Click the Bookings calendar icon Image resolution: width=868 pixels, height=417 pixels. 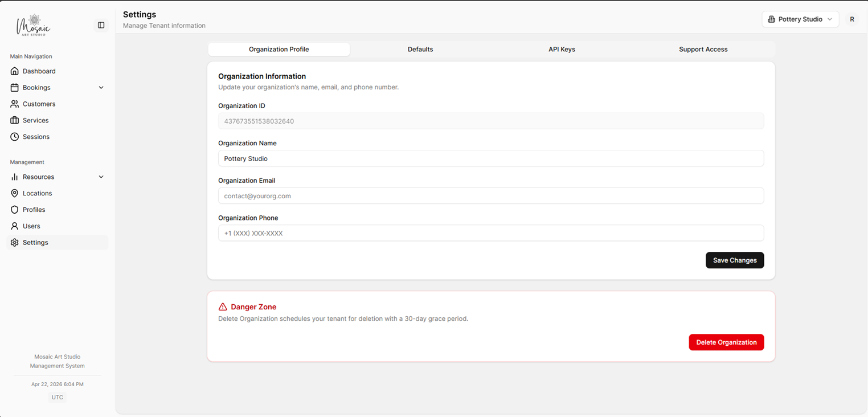click(x=14, y=87)
